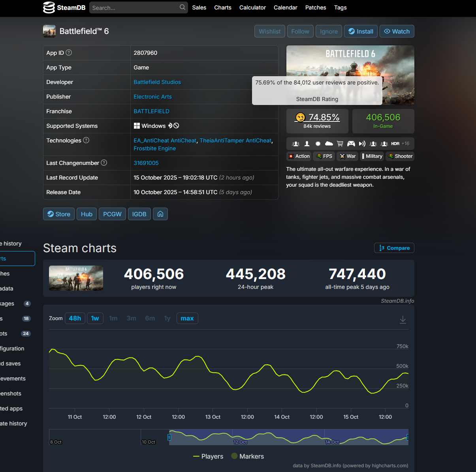476x472 pixels.
Task: Open the Frostbite Engine link
Action: [x=155, y=148]
